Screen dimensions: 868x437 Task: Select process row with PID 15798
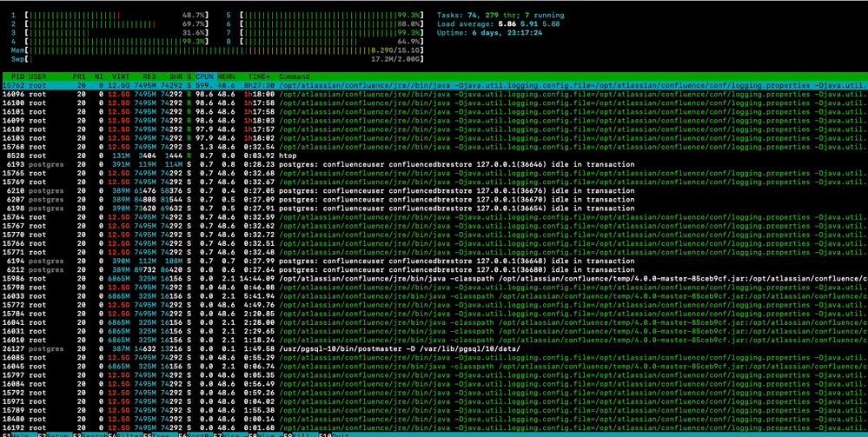click(434, 288)
